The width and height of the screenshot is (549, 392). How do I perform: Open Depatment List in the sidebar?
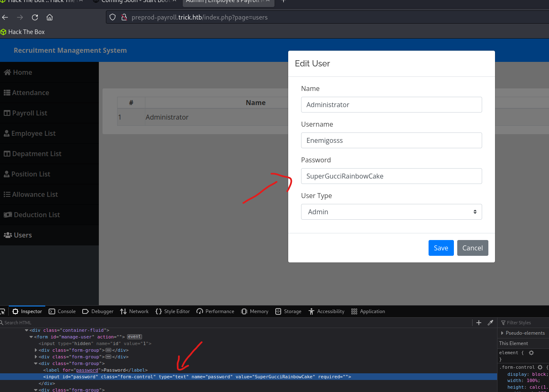(49, 154)
